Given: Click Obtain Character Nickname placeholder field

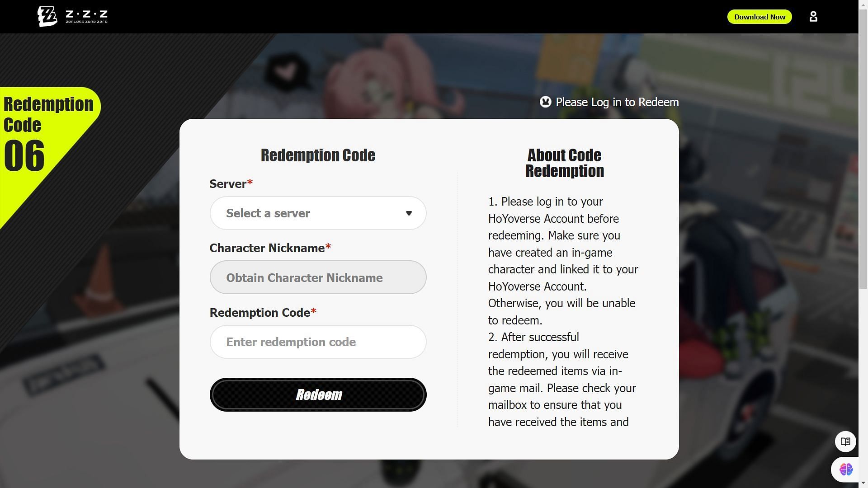Looking at the screenshot, I should point(318,277).
